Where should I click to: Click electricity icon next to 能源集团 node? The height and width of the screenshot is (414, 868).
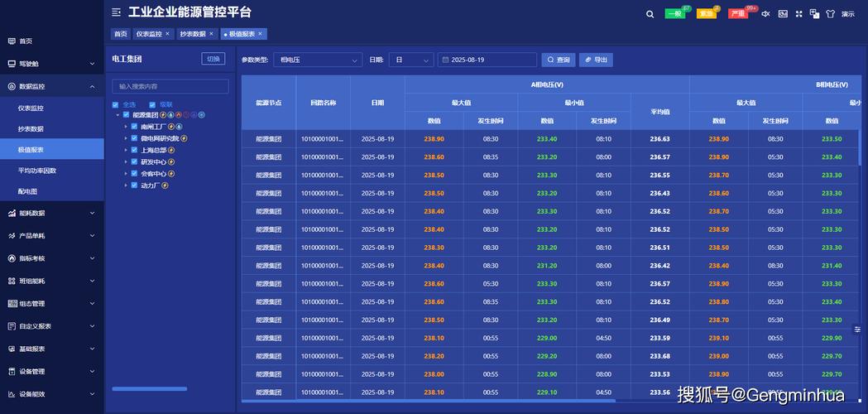click(163, 115)
